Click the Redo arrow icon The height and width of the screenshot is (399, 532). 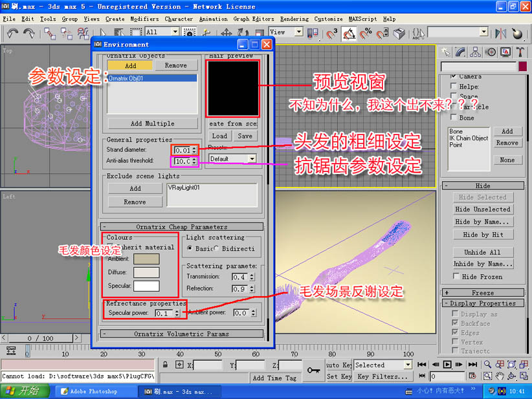pyautogui.click(x=29, y=33)
